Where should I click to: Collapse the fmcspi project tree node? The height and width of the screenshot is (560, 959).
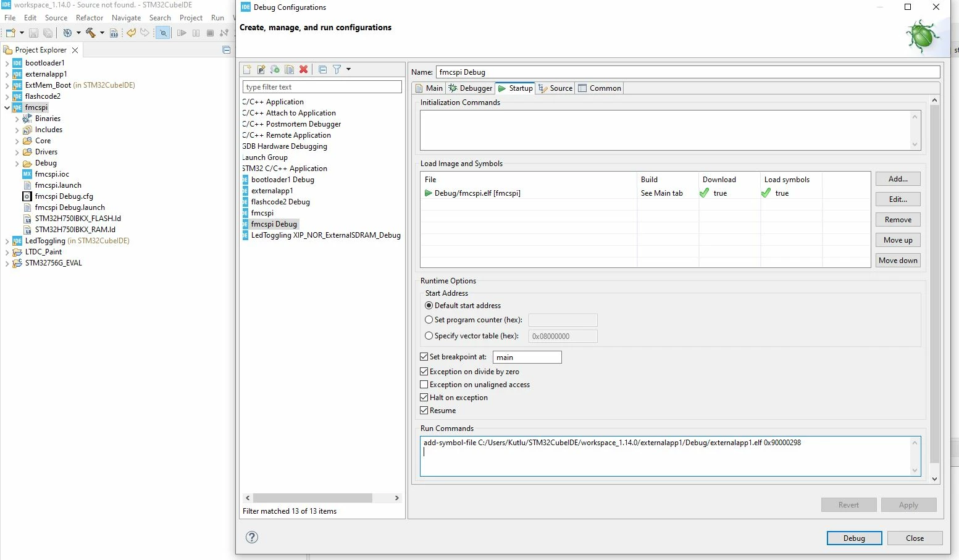(7, 107)
